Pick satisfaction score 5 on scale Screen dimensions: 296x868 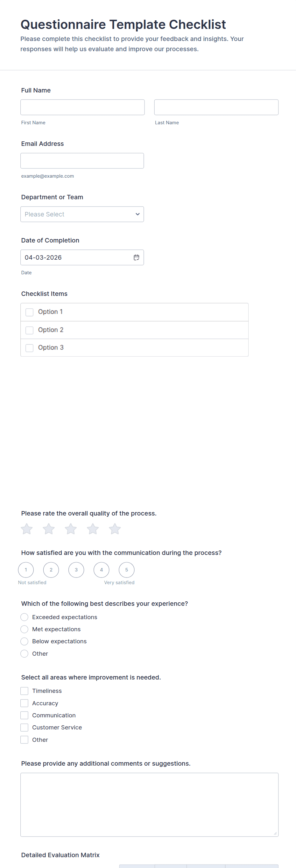(127, 570)
